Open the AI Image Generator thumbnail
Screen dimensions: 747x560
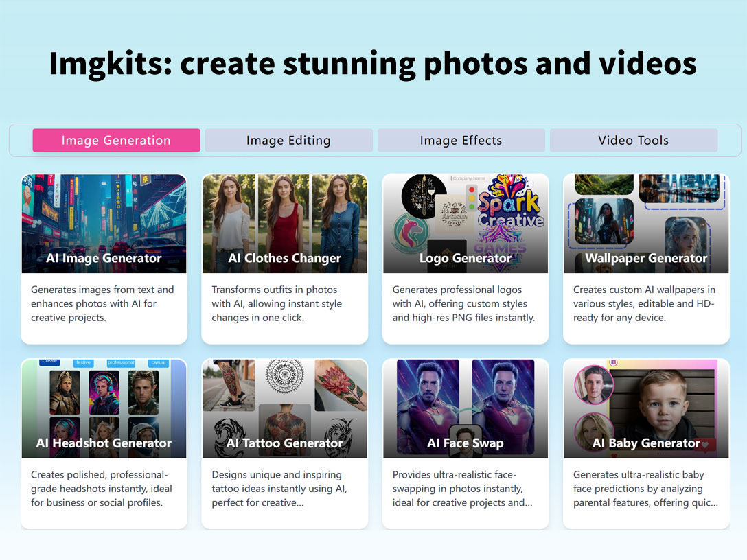tap(104, 223)
